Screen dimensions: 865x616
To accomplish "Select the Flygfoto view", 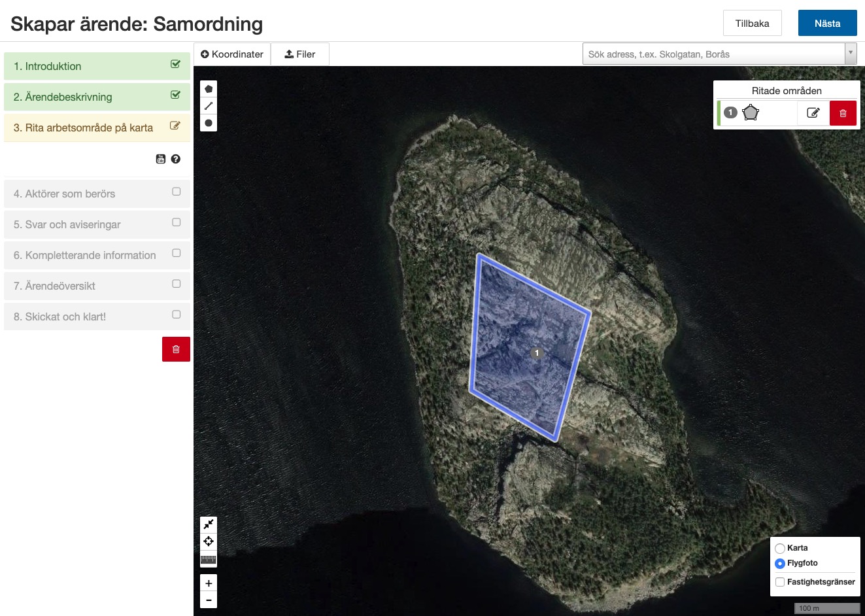I will [x=779, y=563].
